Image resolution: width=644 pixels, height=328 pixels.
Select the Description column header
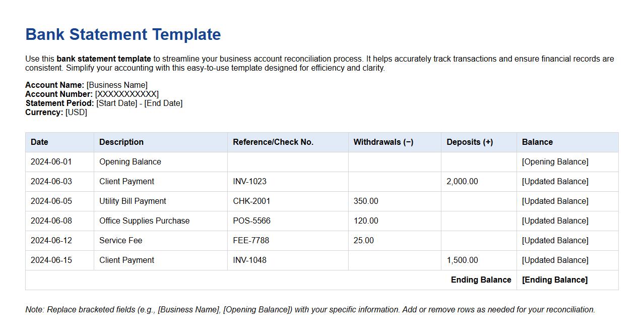(x=121, y=142)
